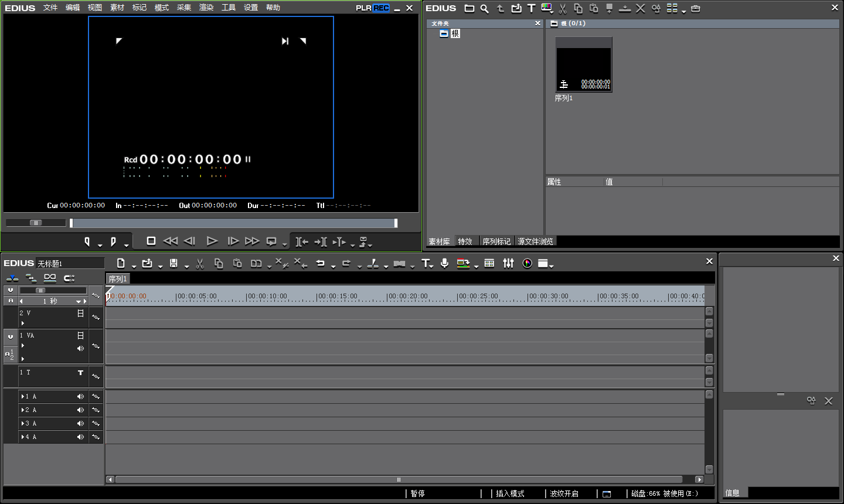Image resolution: width=844 pixels, height=504 pixels.
Task: Click the search magnifier icon in the bin
Action: click(x=484, y=9)
